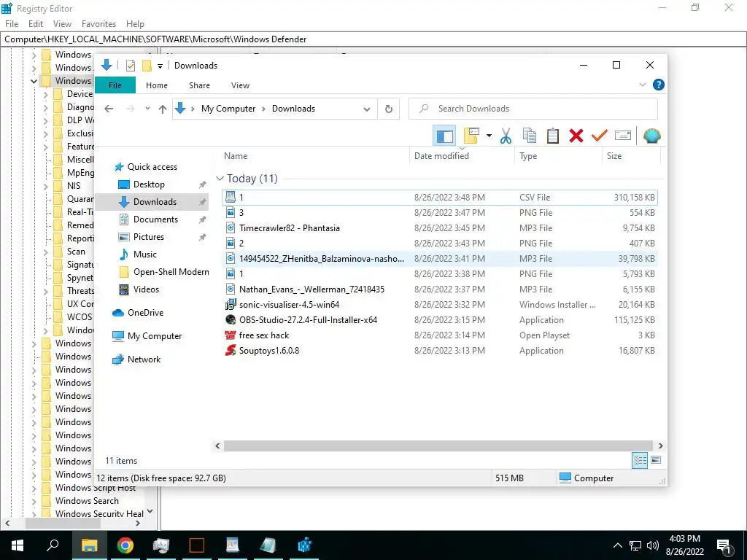Toggle the navigation pane icon
The image size is (747, 560).
[444, 136]
